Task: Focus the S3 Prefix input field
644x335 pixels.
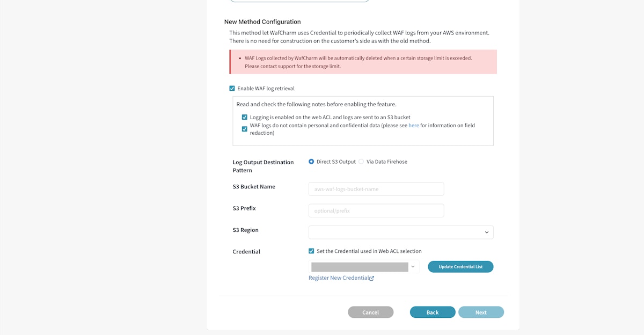Action: (x=376, y=210)
